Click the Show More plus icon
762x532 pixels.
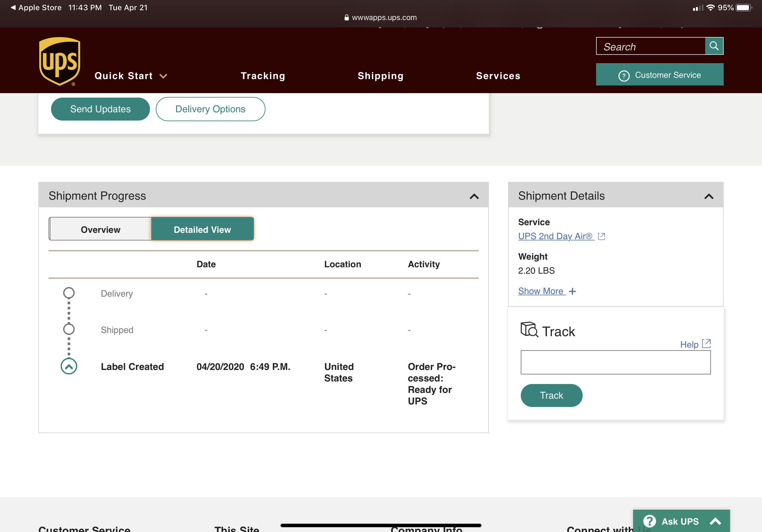(x=572, y=291)
